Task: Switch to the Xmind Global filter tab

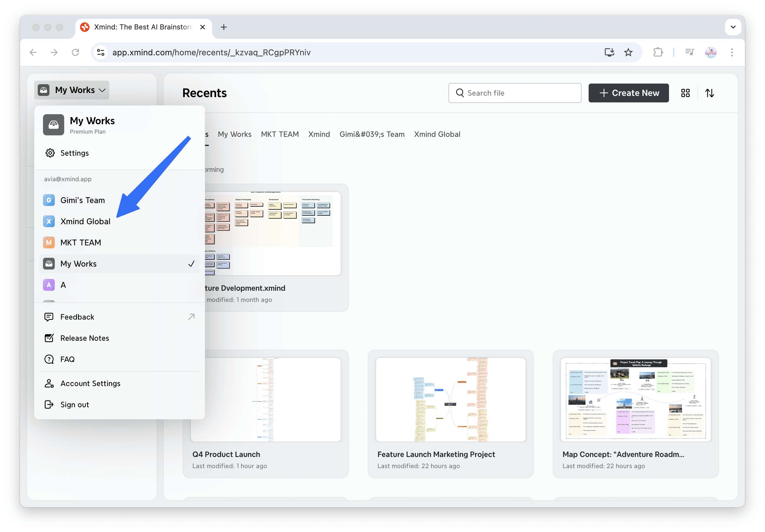Action: (437, 134)
